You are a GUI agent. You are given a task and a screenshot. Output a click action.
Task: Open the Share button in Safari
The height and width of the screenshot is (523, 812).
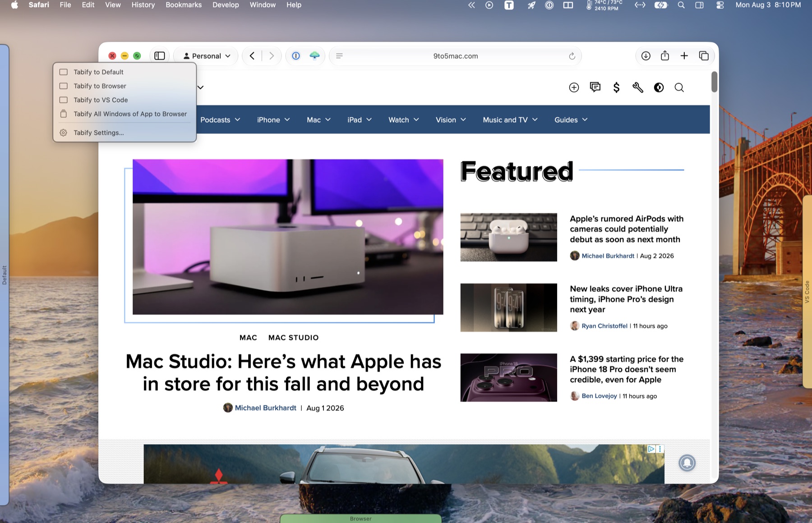pos(665,55)
